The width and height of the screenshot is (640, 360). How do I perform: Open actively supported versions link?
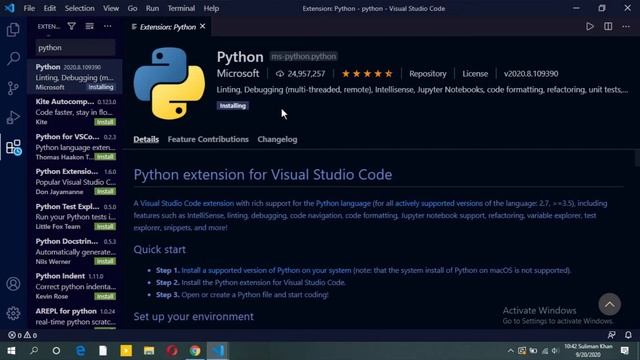[439, 203]
